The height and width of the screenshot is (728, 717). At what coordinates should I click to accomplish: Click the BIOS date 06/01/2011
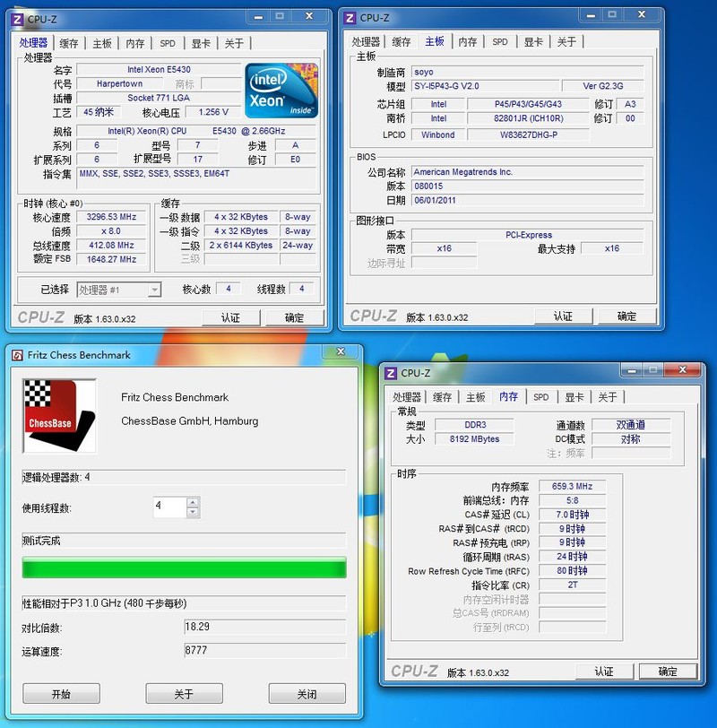pos(528,201)
